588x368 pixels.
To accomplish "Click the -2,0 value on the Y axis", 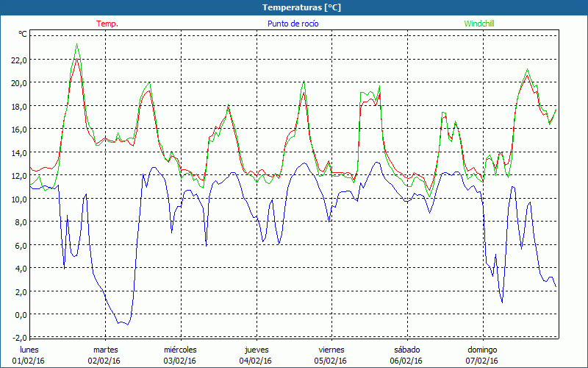I will (x=16, y=338).
